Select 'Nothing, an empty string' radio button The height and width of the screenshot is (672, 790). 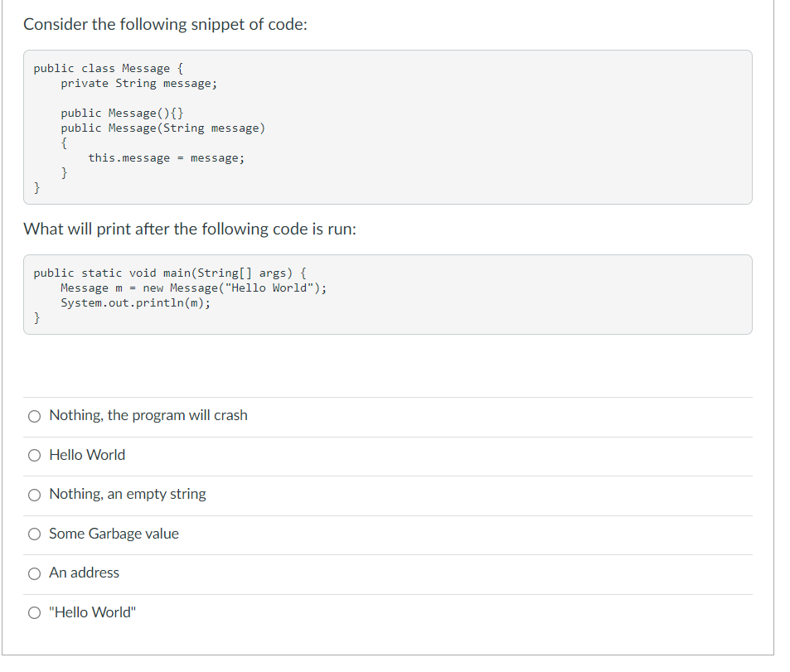34,495
